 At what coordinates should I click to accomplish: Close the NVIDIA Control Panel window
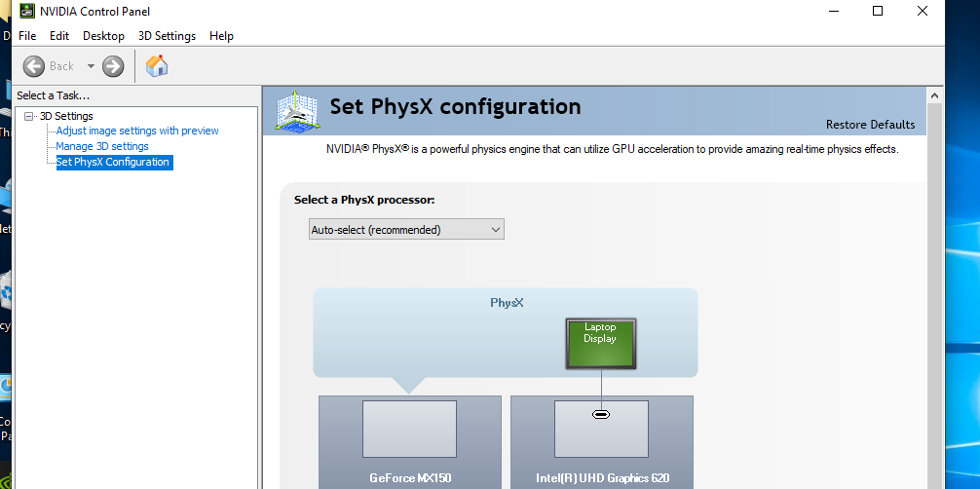click(922, 11)
